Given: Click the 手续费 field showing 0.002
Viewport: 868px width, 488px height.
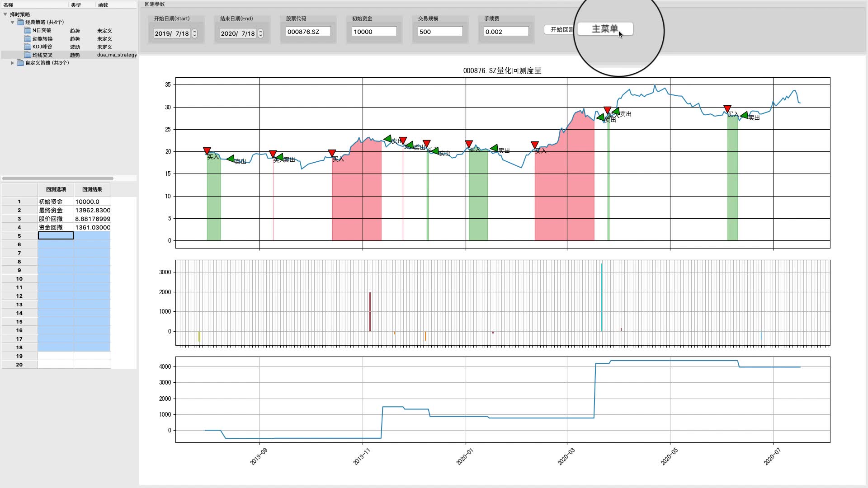Looking at the screenshot, I should tap(506, 31).
